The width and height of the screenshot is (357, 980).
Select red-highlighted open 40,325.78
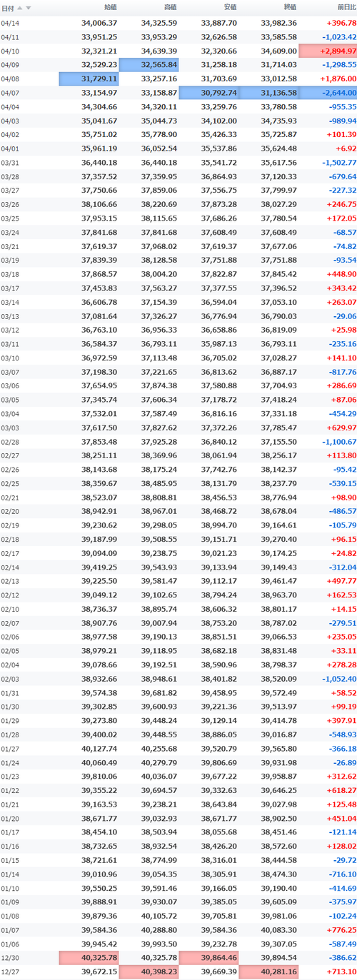click(x=89, y=959)
